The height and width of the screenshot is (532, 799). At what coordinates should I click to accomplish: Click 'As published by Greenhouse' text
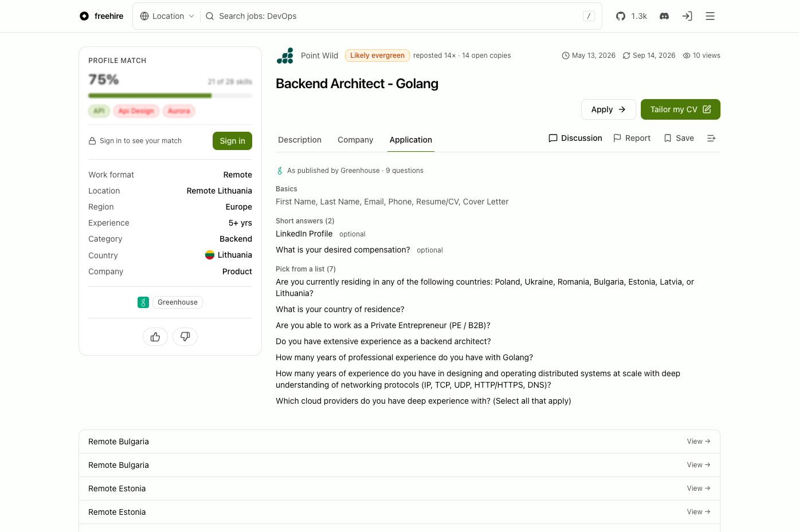(x=333, y=171)
